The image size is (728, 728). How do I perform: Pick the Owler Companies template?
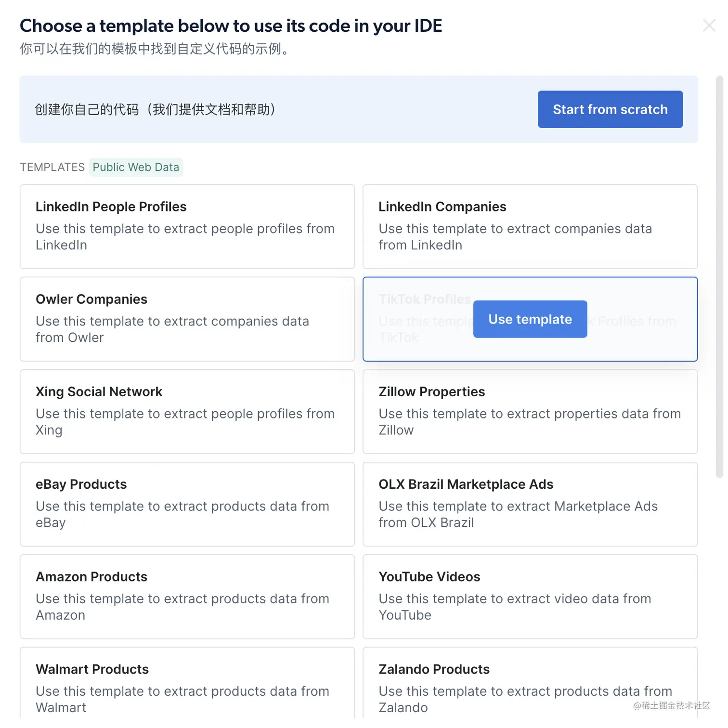tap(187, 319)
